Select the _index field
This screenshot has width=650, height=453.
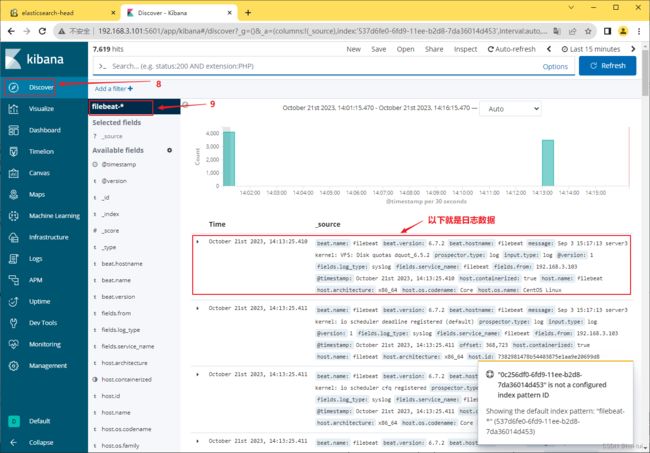pyautogui.click(x=110, y=214)
